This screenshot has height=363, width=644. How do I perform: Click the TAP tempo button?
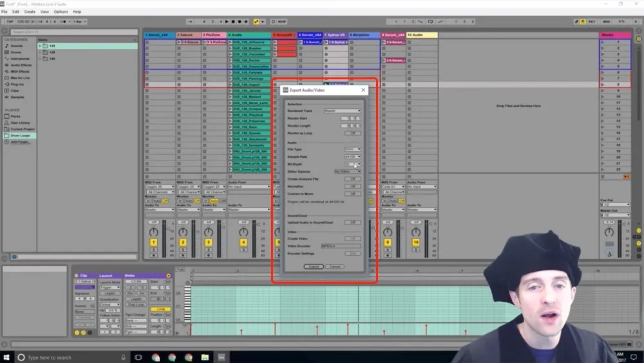(10, 21)
